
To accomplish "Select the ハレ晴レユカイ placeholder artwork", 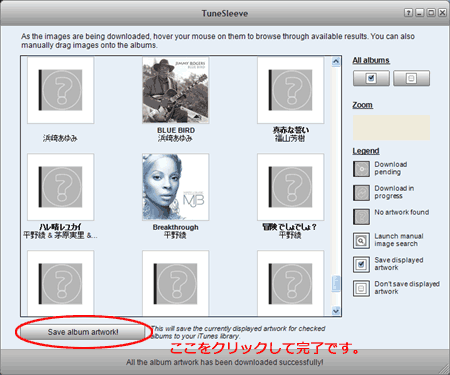I will pyautogui.click(x=61, y=187).
